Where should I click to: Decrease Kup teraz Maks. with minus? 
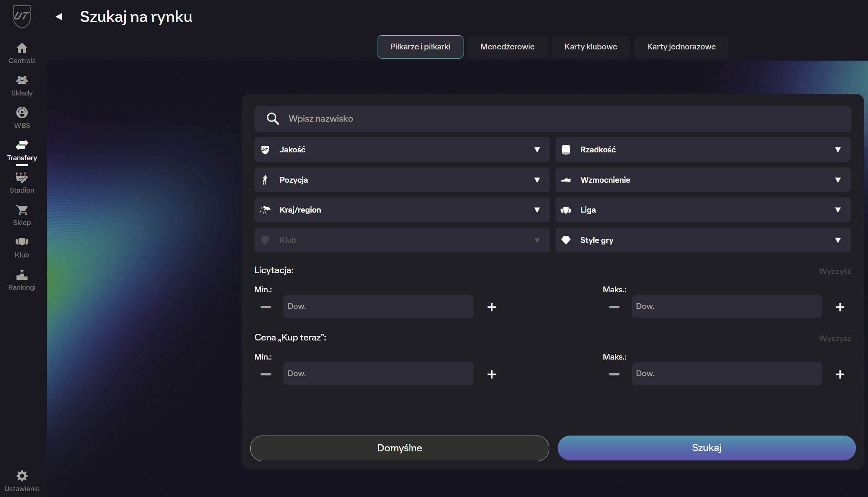pos(614,374)
